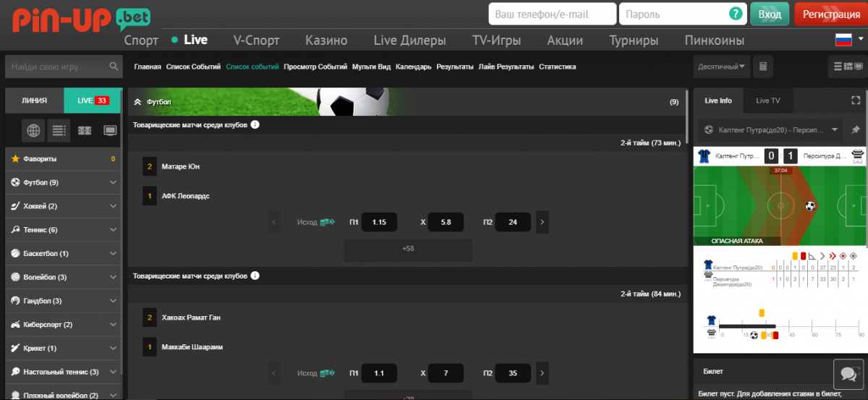Select П2 odds 35 for Хакоах match
This screenshot has height=400, width=868.
pos(513,373)
